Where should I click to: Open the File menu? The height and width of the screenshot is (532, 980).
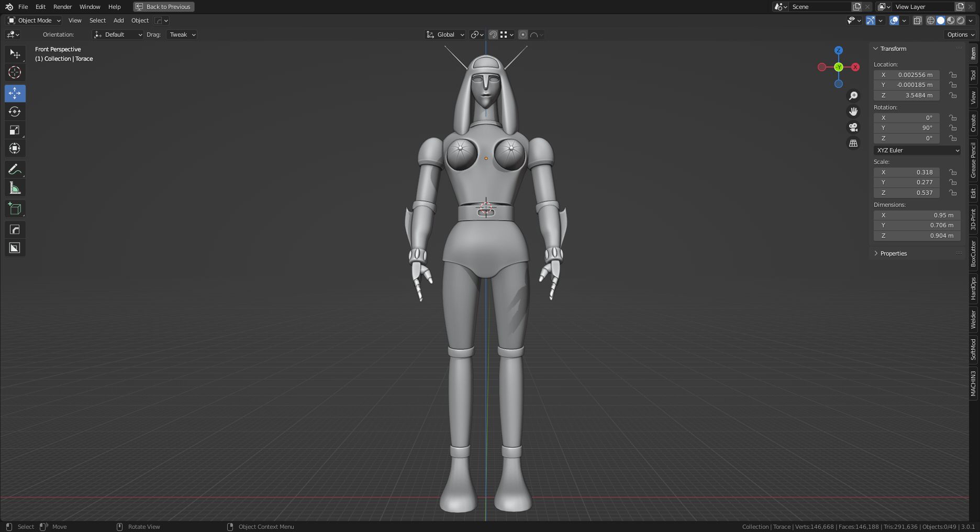[x=23, y=7]
